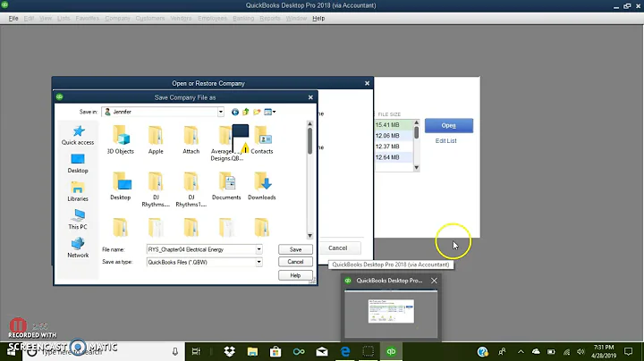The image size is (644, 361).
Task: Open the View menu icon in Save dialog
Action: pos(270,112)
